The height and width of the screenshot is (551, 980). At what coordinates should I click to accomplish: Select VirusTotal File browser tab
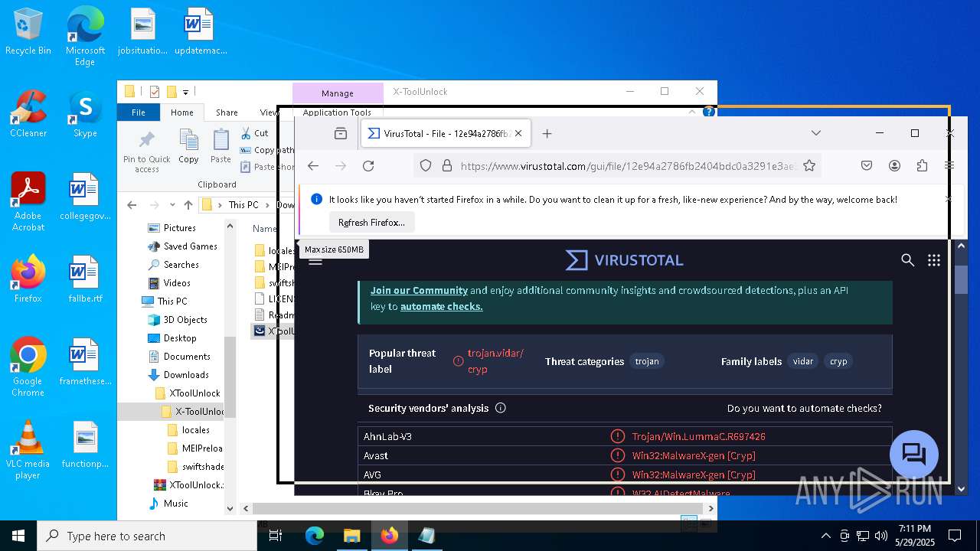(x=445, y=133)
